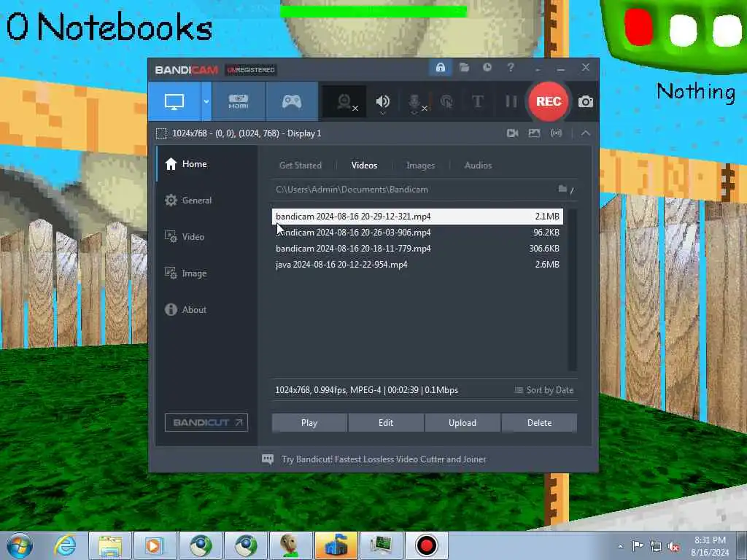Show hidden tray icons arrow
Viewport: 747px width, 560px height.
(620, 547)
